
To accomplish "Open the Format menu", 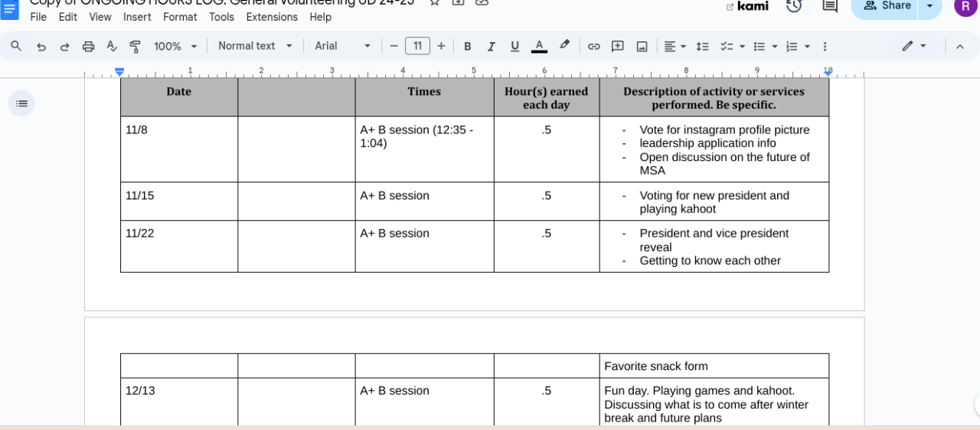I will (180, 17).
